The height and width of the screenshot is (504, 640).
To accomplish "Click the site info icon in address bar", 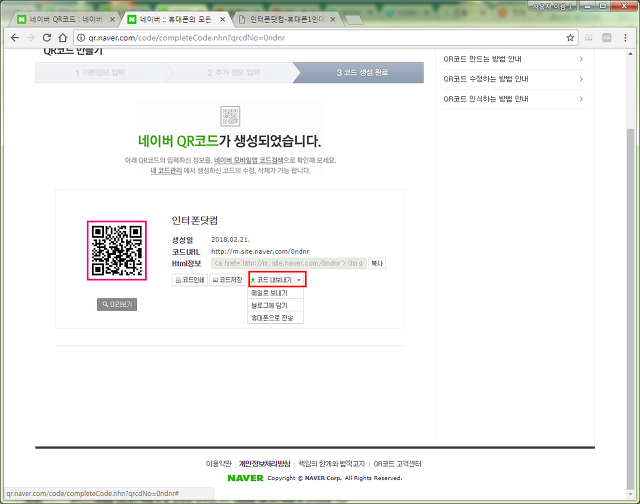I will [x=81, y=38].
